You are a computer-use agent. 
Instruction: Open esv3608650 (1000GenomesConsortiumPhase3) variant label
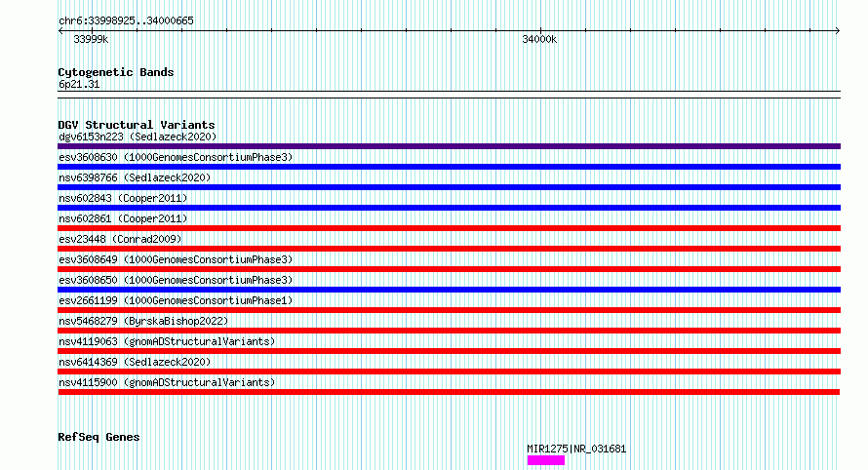[x=176, y=280]
